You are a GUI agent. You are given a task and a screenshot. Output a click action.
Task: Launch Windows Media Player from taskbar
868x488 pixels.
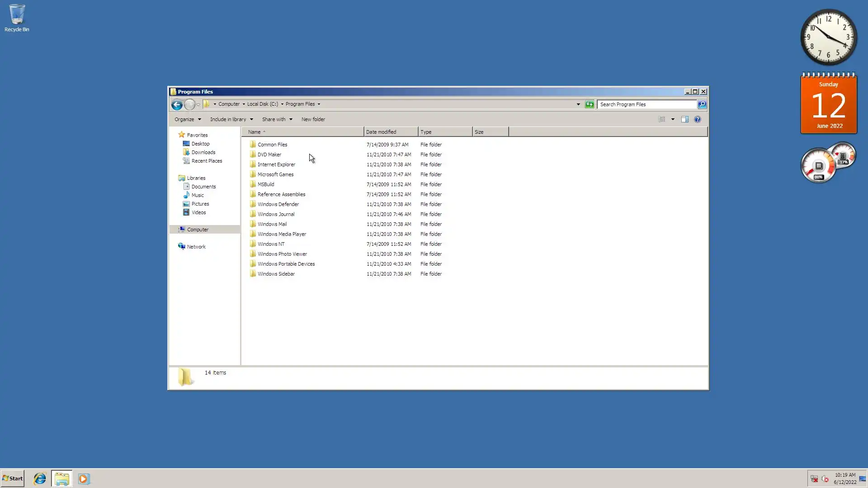point(84,479)
